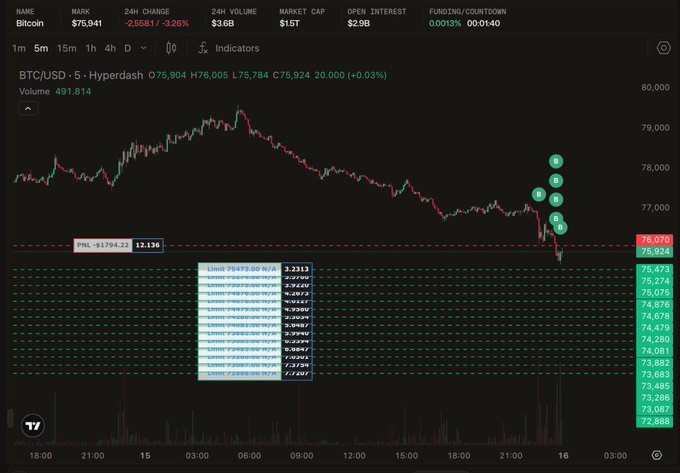Click the 7.7207 order size box
This screenshot has height=473, width=680.
[x=297, y=374]
